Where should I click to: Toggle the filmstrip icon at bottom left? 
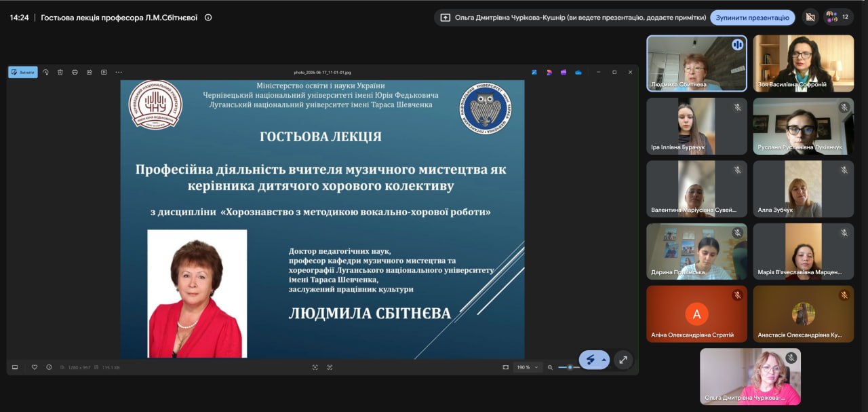pyautogui.click(x=15, y=367)
